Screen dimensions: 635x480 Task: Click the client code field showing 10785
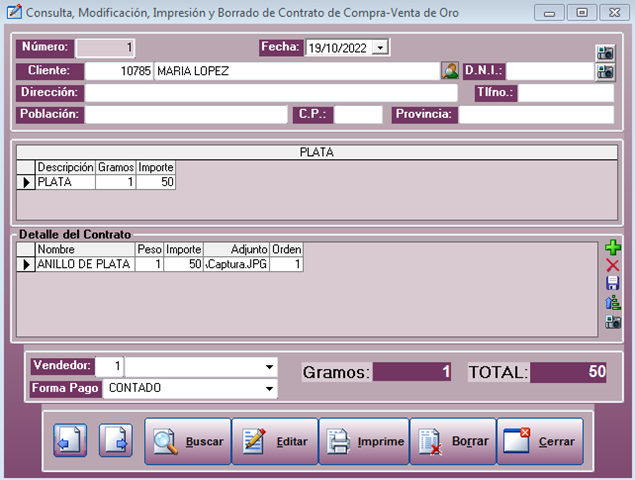(x=119, y=71)
